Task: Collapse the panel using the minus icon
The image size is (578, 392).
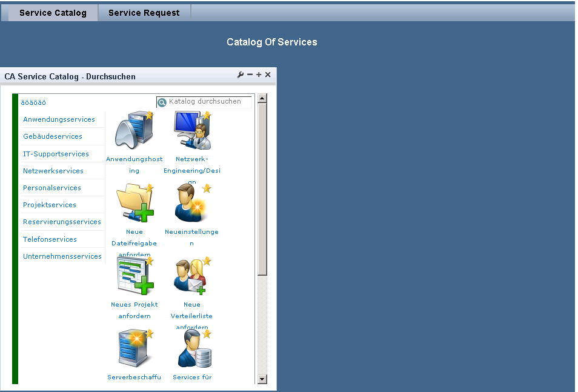Action: pyautogui.click(x=250, y=75)
